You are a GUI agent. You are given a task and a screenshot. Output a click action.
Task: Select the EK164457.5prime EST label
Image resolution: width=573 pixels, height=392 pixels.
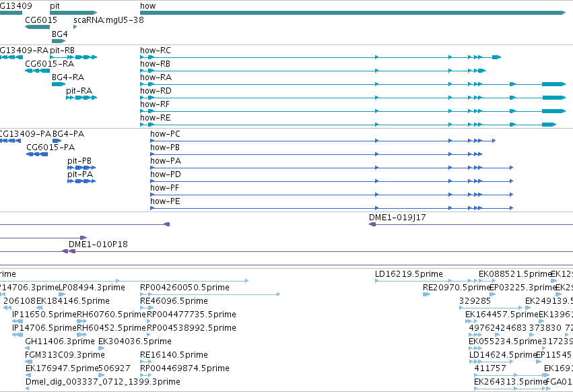502,315
